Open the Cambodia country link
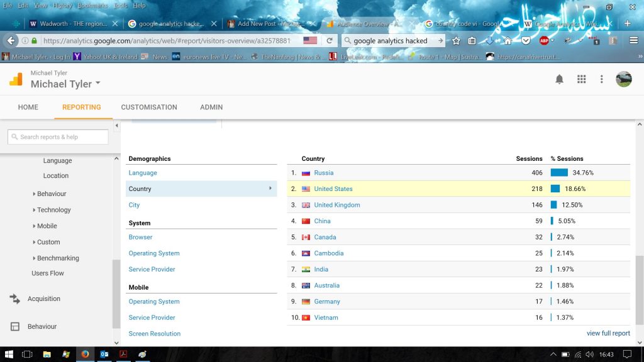 coord(328,253)
